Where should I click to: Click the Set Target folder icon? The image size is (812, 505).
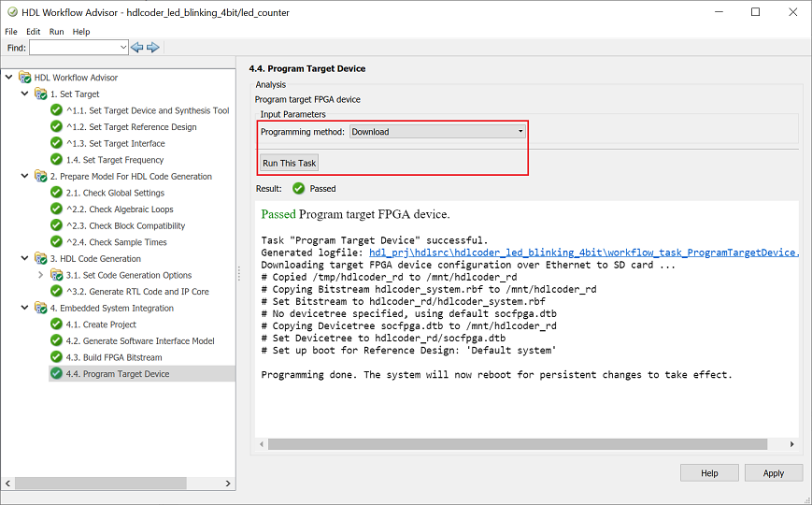pyautogui.click(x=41, y=94)
